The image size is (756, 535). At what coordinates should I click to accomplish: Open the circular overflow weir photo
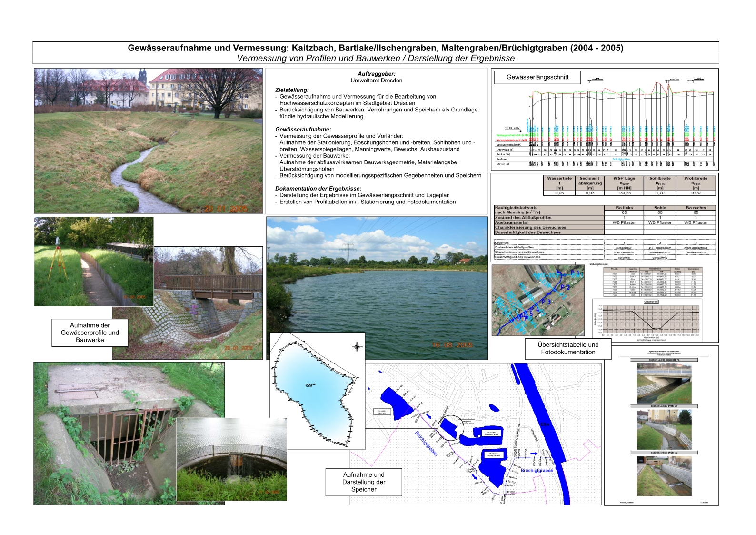point(232,460)
